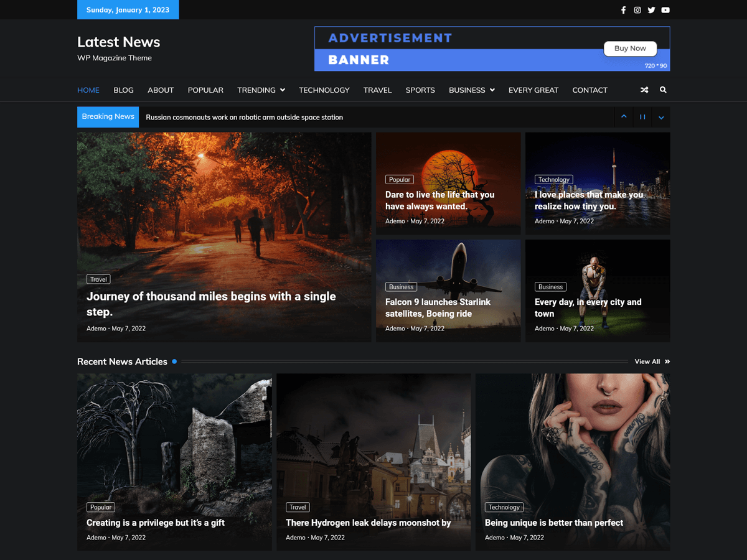This screenshot has width=747, height=560.
Task: Open the Twitter social icon
Action: pos(651,10)
